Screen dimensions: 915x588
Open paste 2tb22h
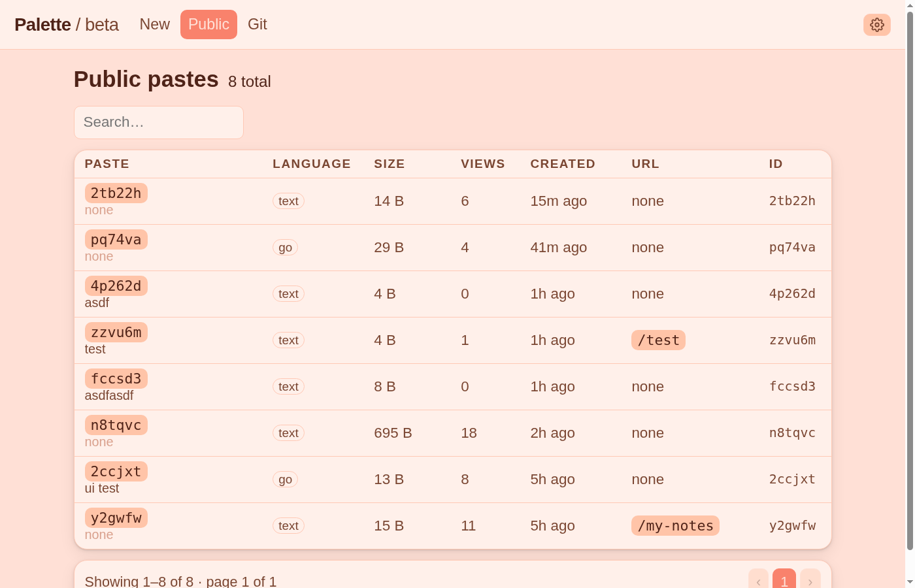(x=116, y=193)
